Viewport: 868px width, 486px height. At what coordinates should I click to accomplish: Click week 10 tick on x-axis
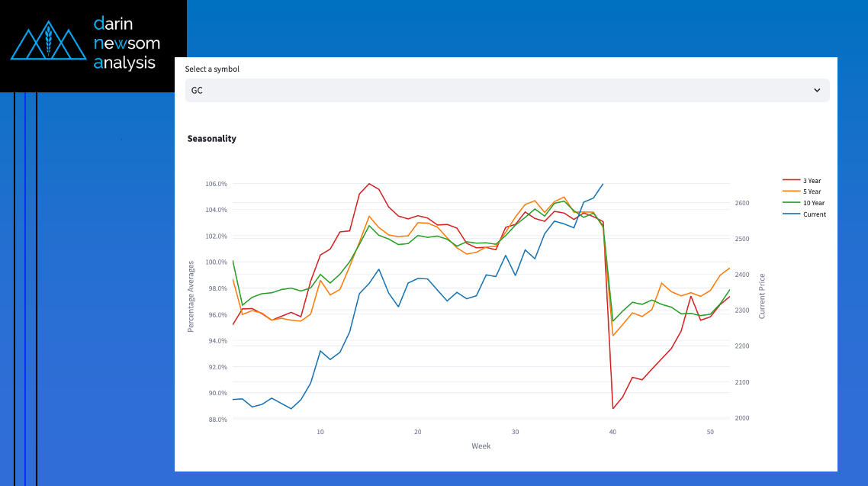point(320,432)
